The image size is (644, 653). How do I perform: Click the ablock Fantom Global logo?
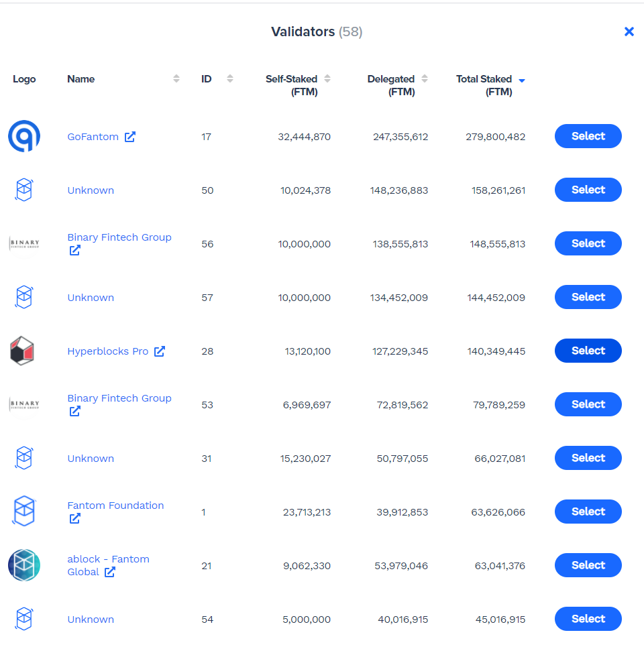pyautogui.click(x=24, y=565)
